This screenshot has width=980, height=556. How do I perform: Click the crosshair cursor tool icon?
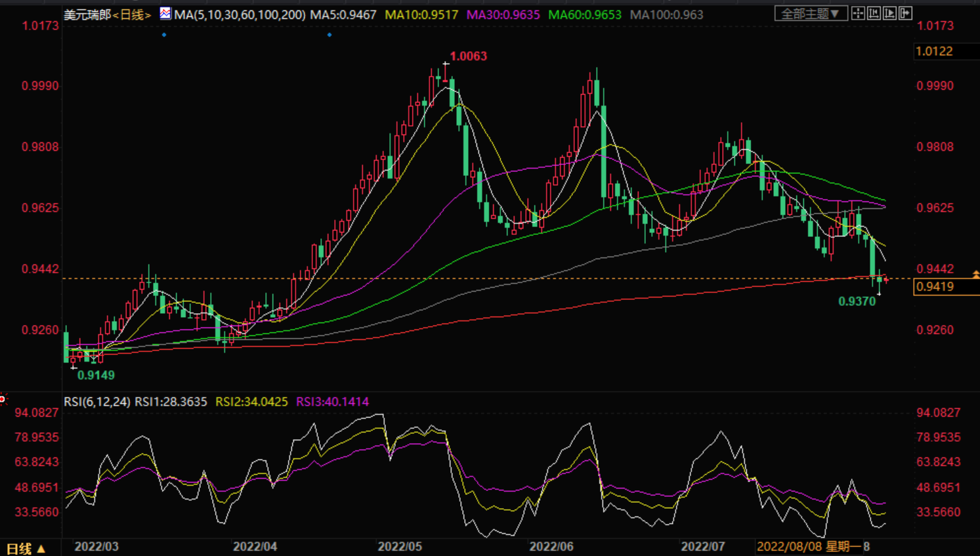pos(858,13)
